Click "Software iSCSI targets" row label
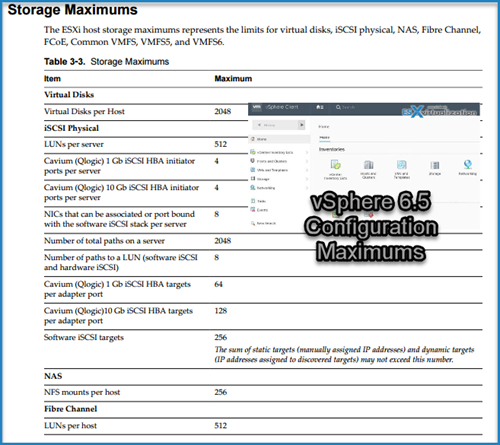 84,338
